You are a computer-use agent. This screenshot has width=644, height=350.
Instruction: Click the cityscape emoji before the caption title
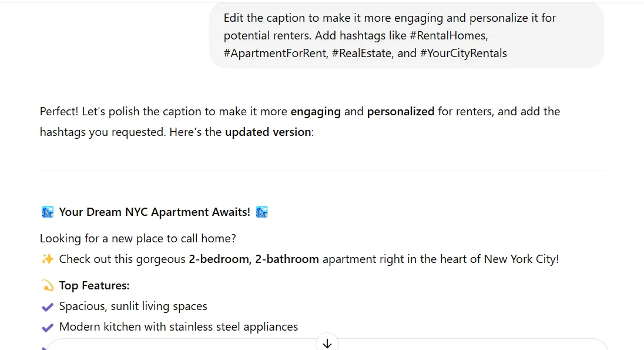point(48,212)
